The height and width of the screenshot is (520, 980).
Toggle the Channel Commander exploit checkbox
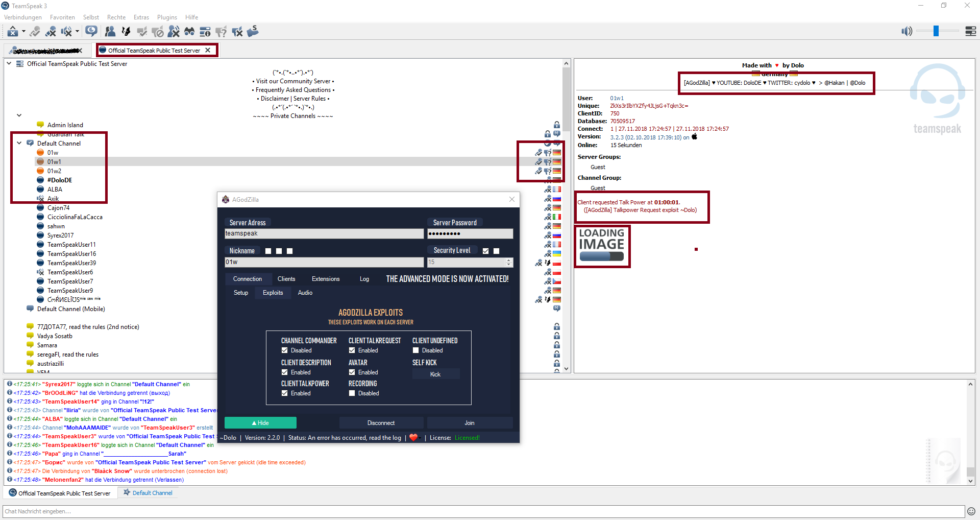pos(284,350)
